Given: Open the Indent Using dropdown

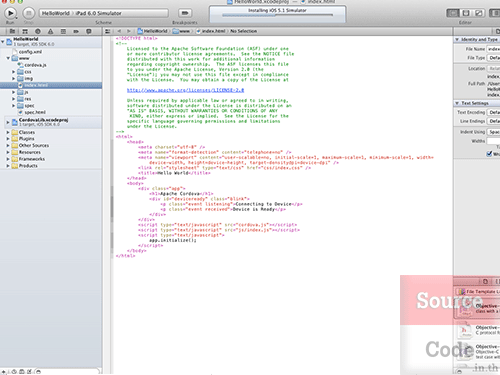Looking at the screenshot, I should click(494, 132).
